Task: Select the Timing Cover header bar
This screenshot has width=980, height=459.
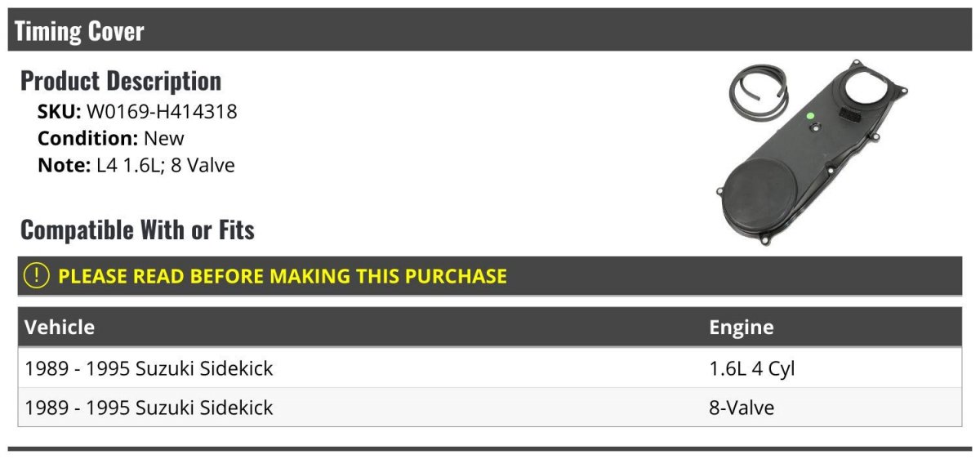Action: tap(490, 30)
